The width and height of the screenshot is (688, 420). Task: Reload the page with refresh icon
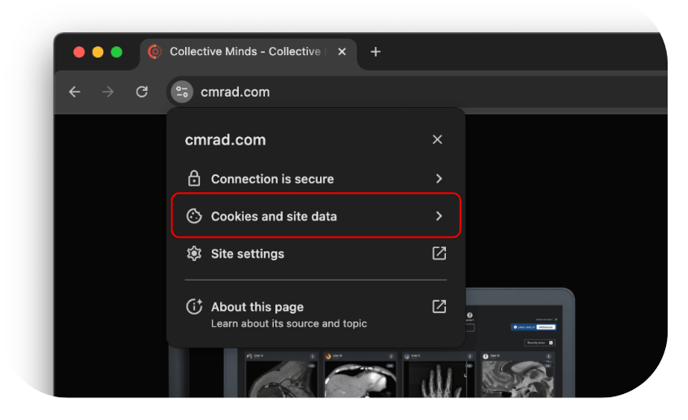coord(142,92)
